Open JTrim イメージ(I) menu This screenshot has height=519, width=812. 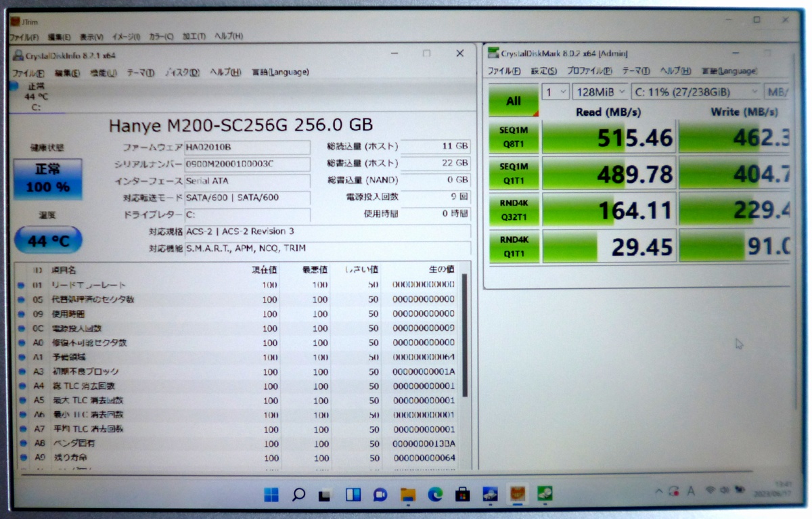(126, 37)
